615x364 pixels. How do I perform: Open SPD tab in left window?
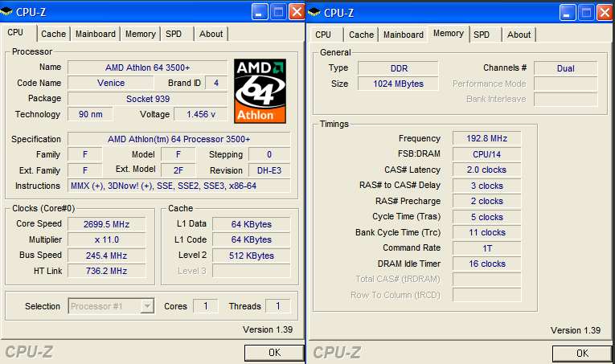point(174,34)
